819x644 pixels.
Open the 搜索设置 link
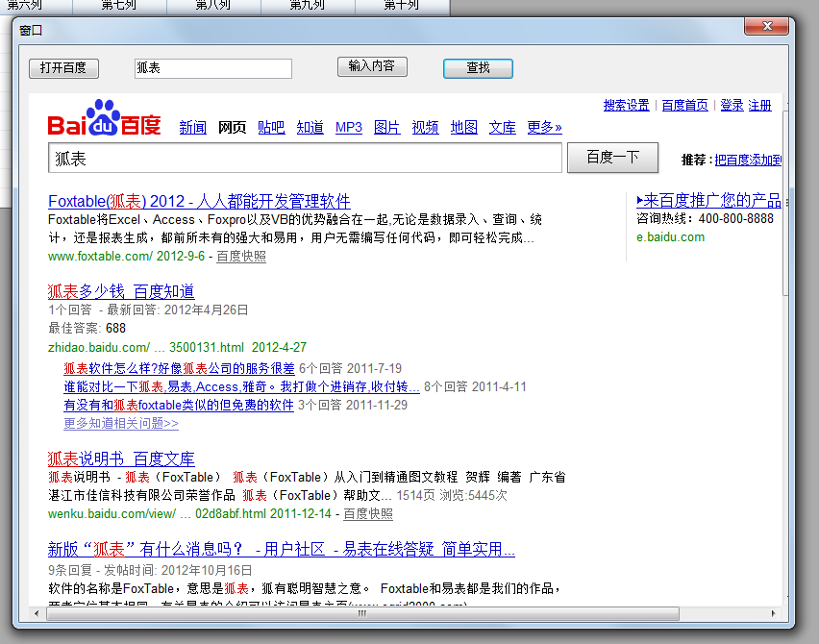tap(626, 106)
